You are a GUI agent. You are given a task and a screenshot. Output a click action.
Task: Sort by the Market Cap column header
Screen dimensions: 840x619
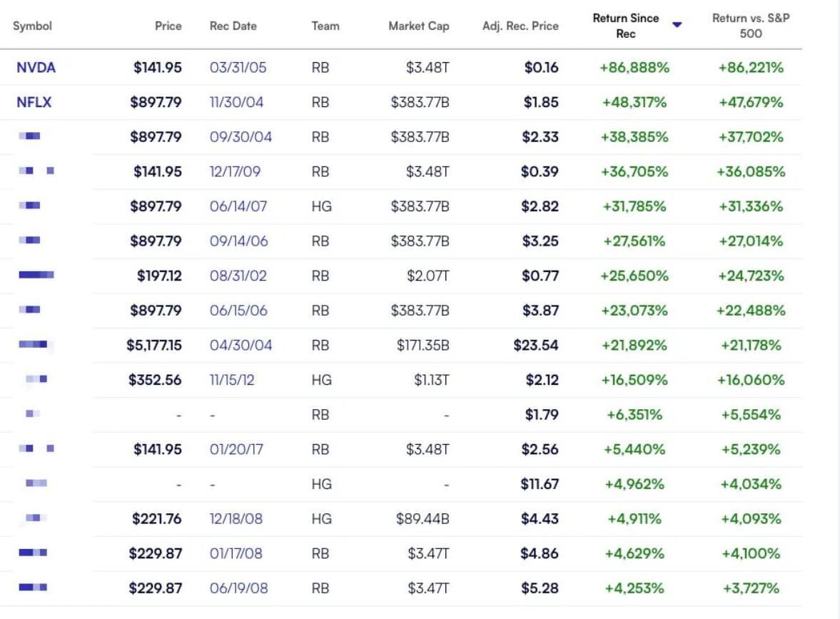[x=419, y=26]
